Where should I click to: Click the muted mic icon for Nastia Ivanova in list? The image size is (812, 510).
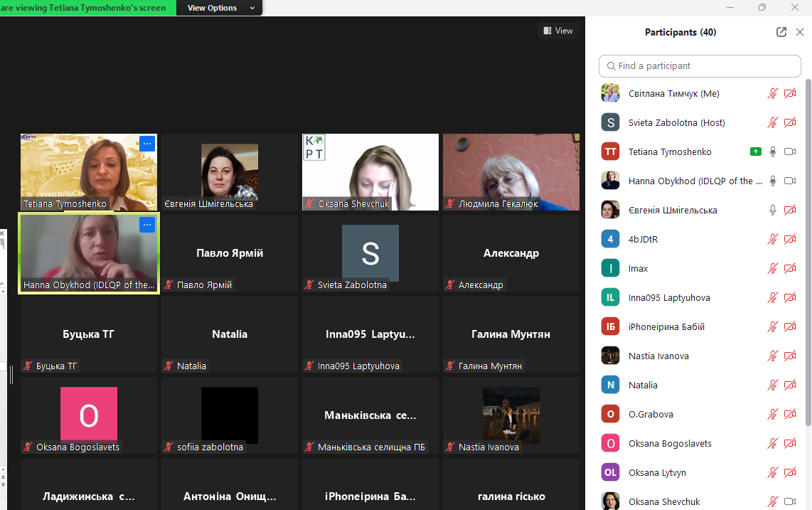tap(773, 356)
